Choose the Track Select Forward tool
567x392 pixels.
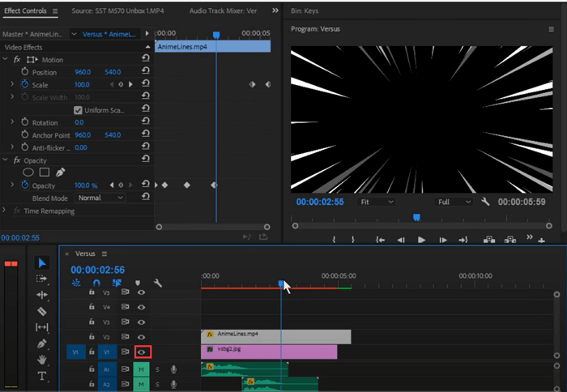(x=42, y=279)
